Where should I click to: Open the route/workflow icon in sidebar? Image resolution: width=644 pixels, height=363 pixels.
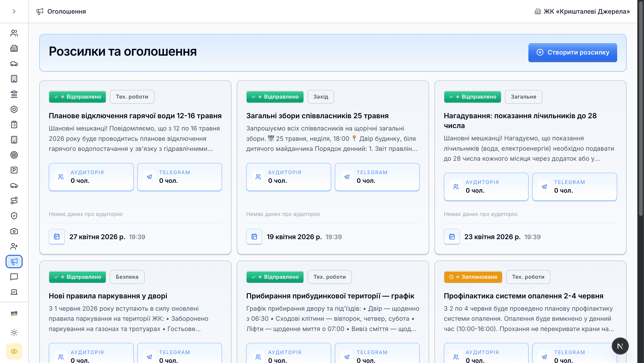point(14,200)
